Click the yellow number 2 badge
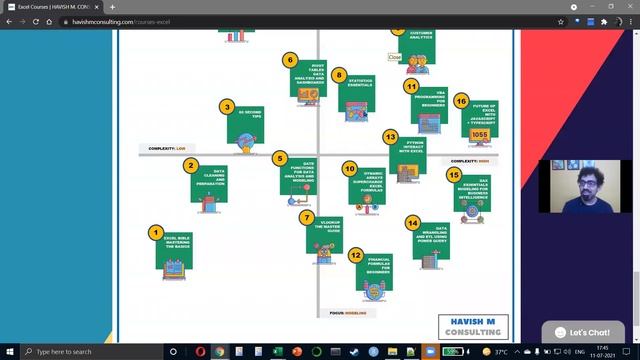Screen dimensions: 640x360 [x=191, y=166]
